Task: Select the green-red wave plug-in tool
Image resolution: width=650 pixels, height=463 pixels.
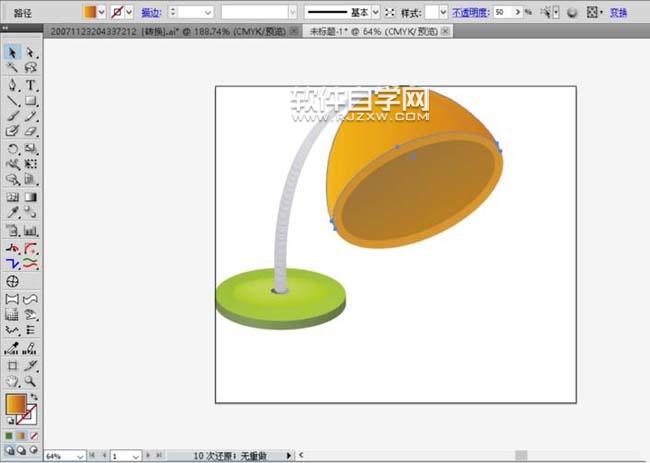Action: (30, 263)
